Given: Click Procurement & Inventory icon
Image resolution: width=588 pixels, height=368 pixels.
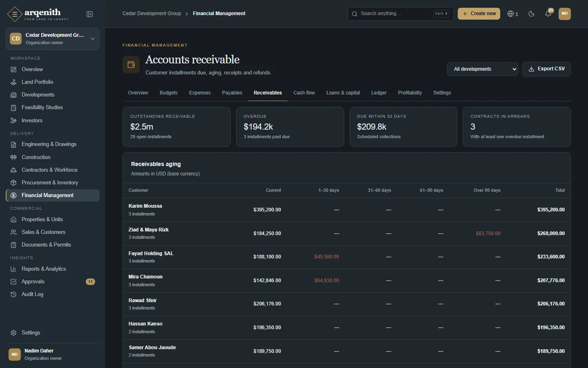Looking at the screenshot, I should (13, 183).
